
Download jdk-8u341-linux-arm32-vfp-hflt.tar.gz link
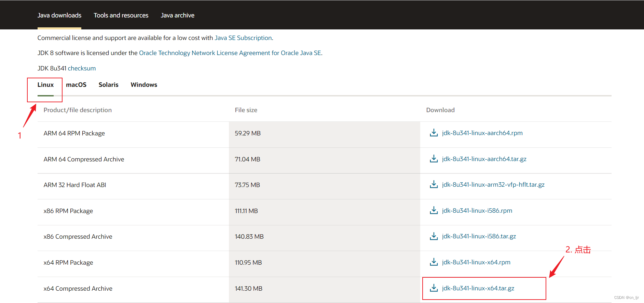click(x=493, y=185)
